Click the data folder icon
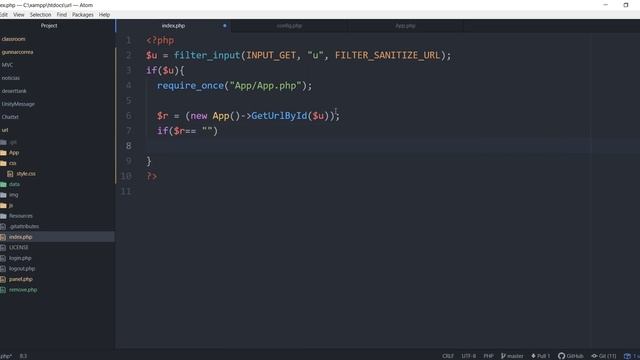640x360 pixels. 3,184
